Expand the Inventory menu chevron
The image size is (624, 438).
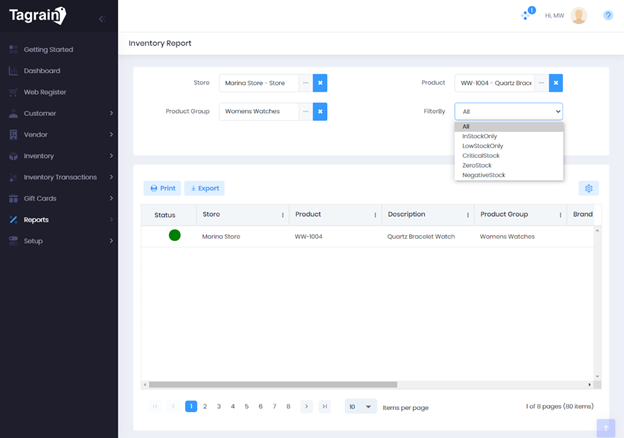(111, 156)
